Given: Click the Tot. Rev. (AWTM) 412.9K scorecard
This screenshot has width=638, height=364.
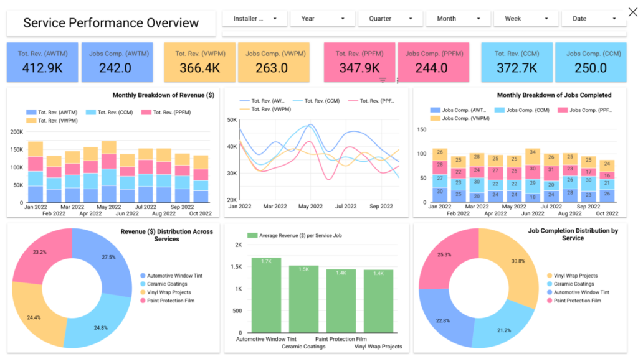Looking at the screenshot, I should pyautogui.click(x=42, y=62).
